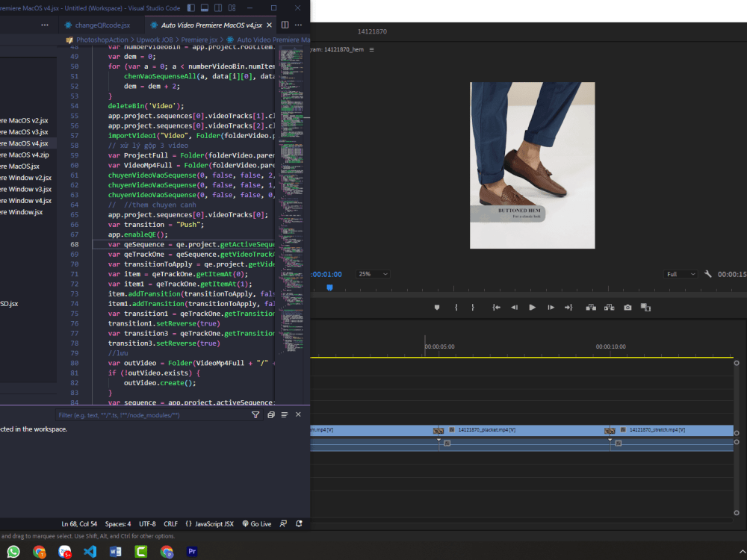The image size is (747, 560).
Task: Open the 25% zoom level dropdown
Action: (372, 274)
